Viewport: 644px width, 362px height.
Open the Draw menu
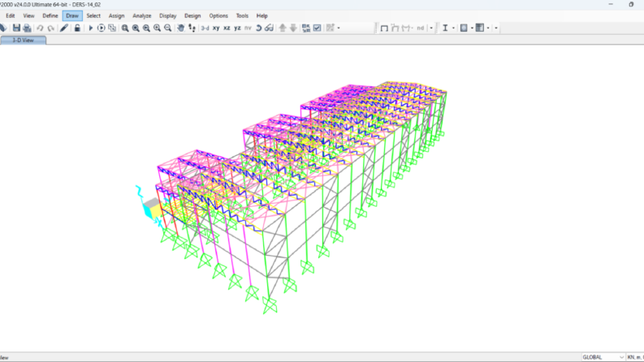click(x=72, y=15)
